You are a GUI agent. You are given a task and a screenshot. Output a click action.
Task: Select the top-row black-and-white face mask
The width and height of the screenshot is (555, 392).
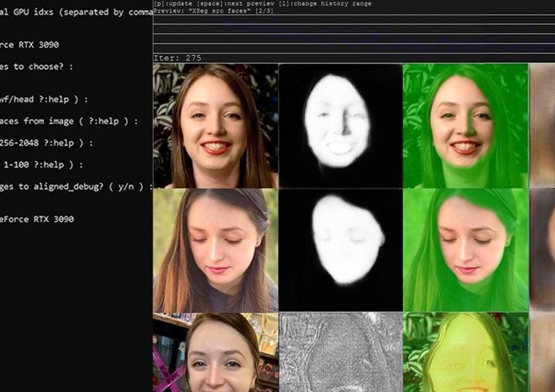340,126
